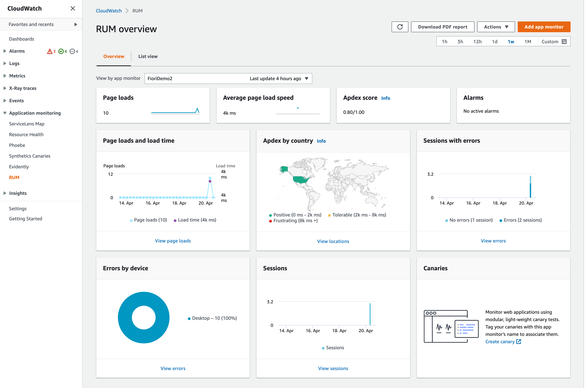Screen dimensions: 588x388
Task: Click the green OK alarms icon
Action: (61, 51)
